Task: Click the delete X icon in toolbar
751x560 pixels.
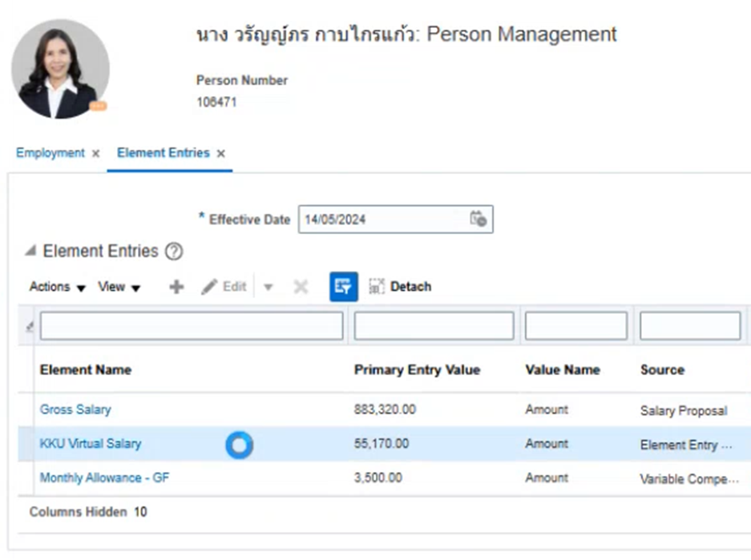Action: tap(301, 287)
